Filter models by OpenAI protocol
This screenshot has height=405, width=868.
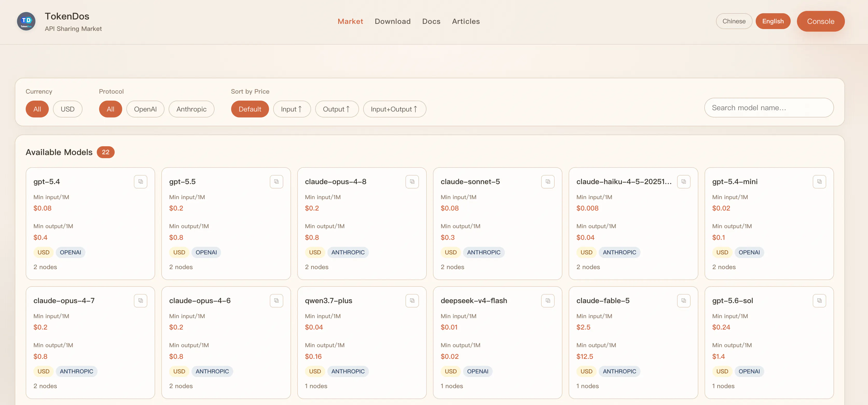(145, 109)
